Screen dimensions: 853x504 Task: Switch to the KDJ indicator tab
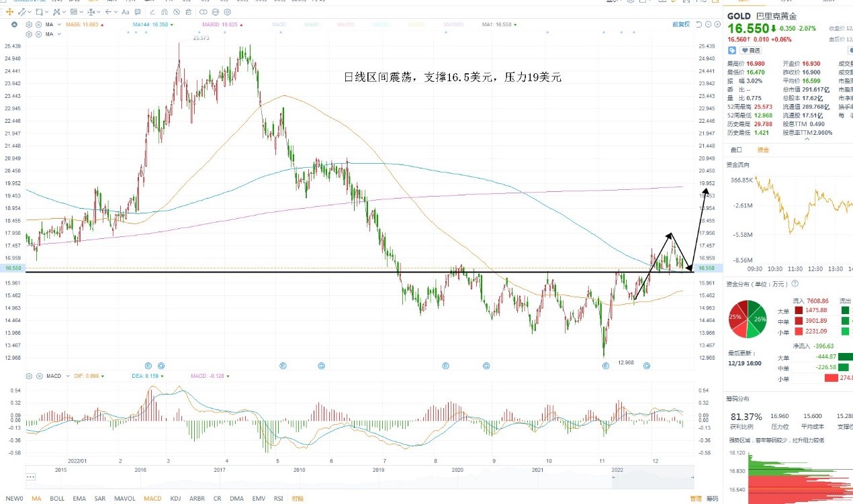coord(175,499)
